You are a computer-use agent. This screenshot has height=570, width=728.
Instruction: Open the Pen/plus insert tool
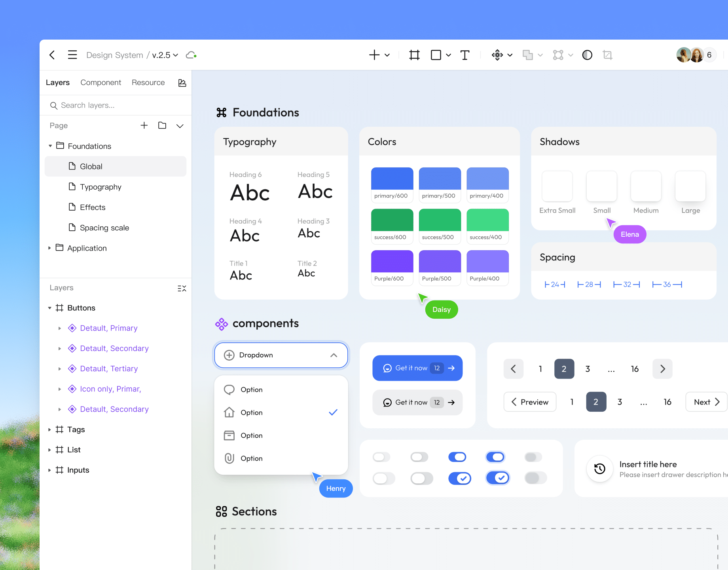pos(375,55)
